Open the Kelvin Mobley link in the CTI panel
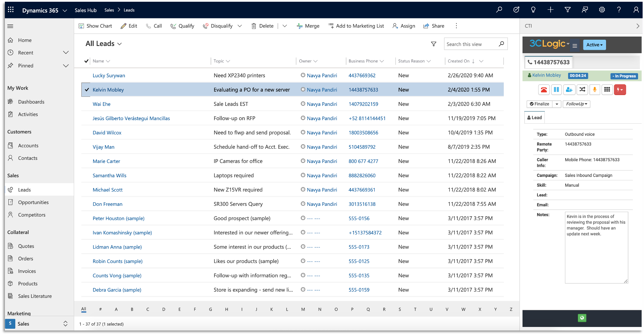Image resolution: width=644 pixels, height=335 pixels. [546, 75]
